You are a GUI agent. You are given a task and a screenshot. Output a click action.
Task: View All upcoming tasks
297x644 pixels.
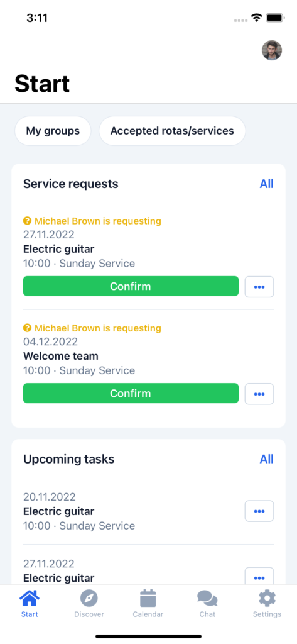(267, 458)
